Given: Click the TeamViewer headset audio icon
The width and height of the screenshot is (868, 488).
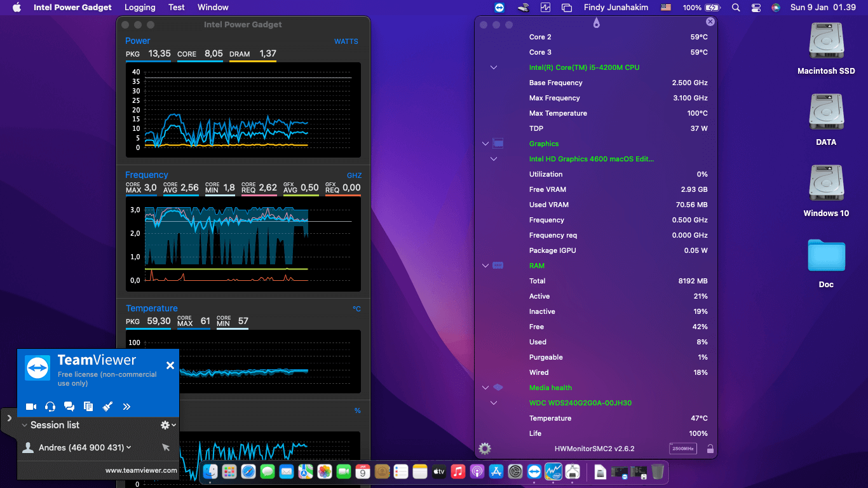Looking at the screenshot, I should click(x=50, y=407).
